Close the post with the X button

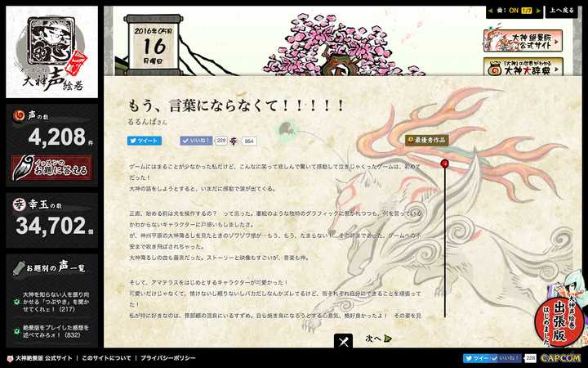coord(343,341)
